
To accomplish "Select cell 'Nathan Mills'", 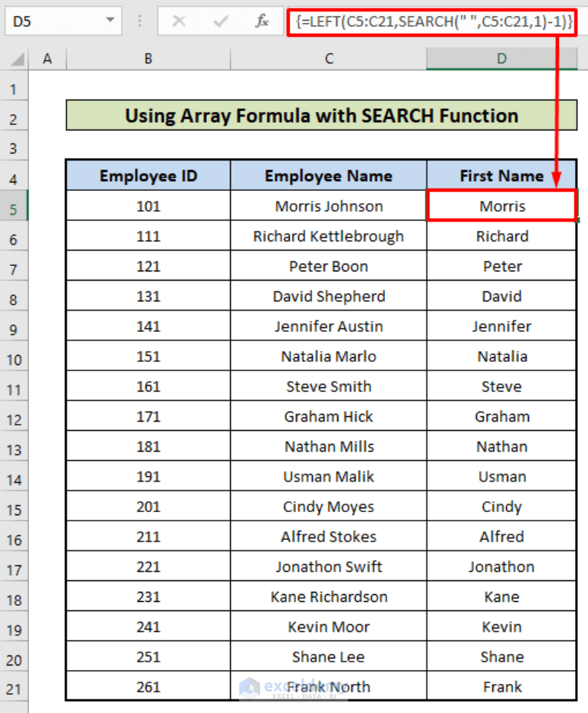I will 328,446.
